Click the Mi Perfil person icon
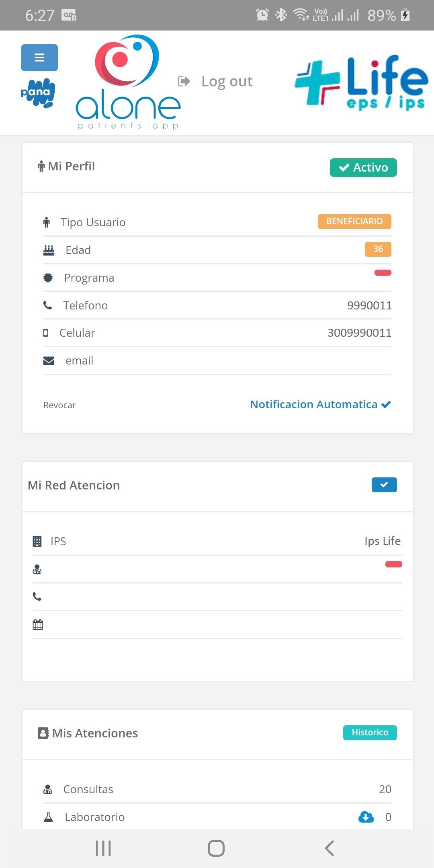Screen dimensions: 434x868 click(x=41, y=166)
